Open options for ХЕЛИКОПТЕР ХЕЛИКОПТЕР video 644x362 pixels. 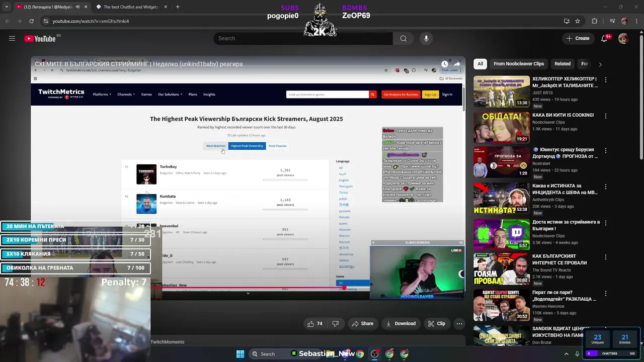click(x=606, y=80)
